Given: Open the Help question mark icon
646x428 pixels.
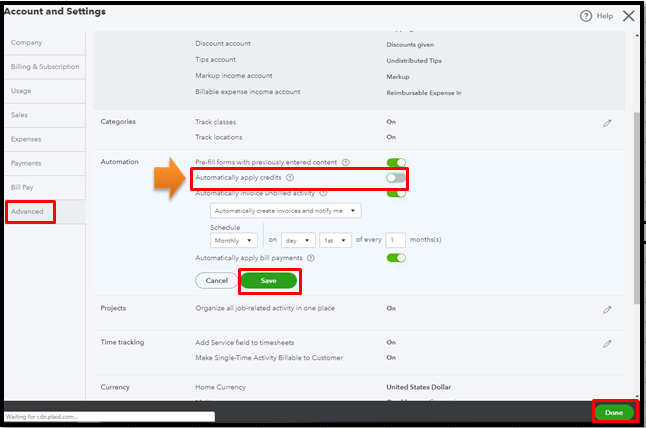Looking at the screenshot, I should click(585, 16).
